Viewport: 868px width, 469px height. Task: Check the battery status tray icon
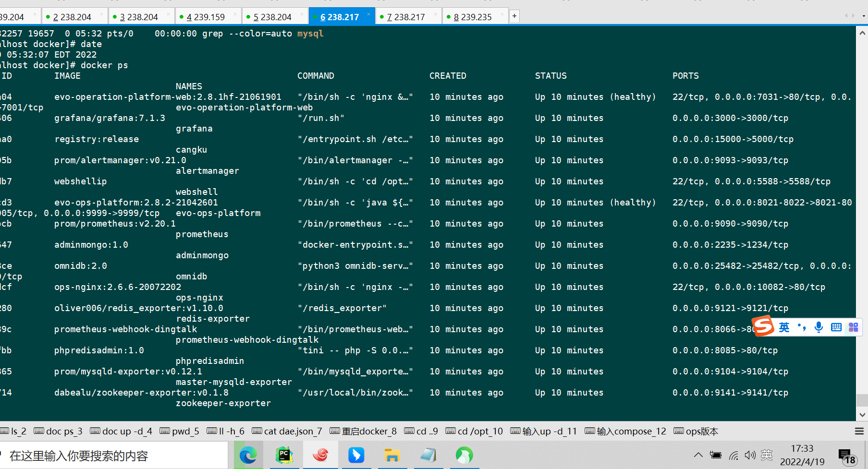tap(716, 455)
